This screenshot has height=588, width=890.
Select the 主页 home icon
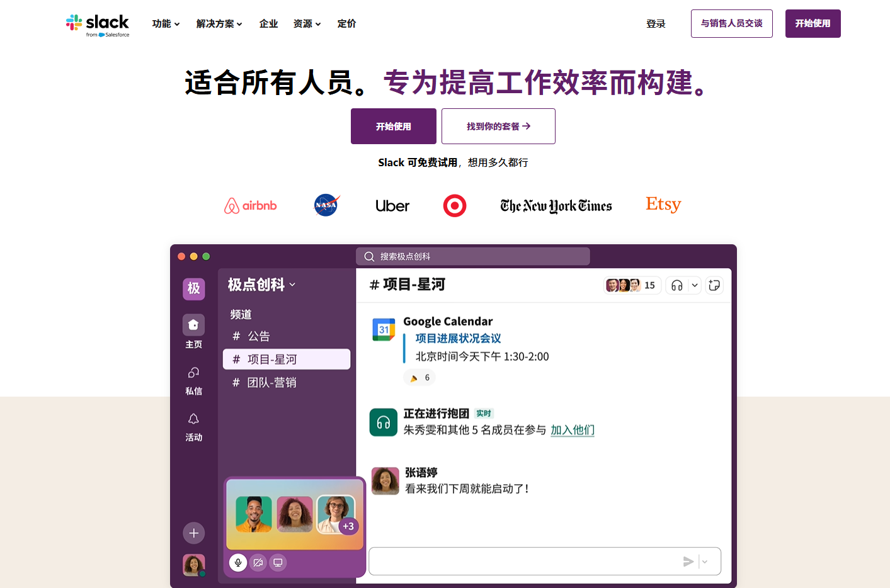(x=193, y=325)
